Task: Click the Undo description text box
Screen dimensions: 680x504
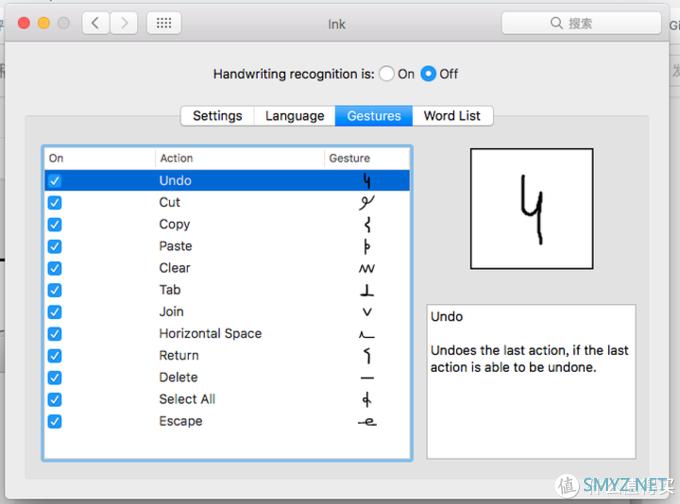Action: click(531, 382)
